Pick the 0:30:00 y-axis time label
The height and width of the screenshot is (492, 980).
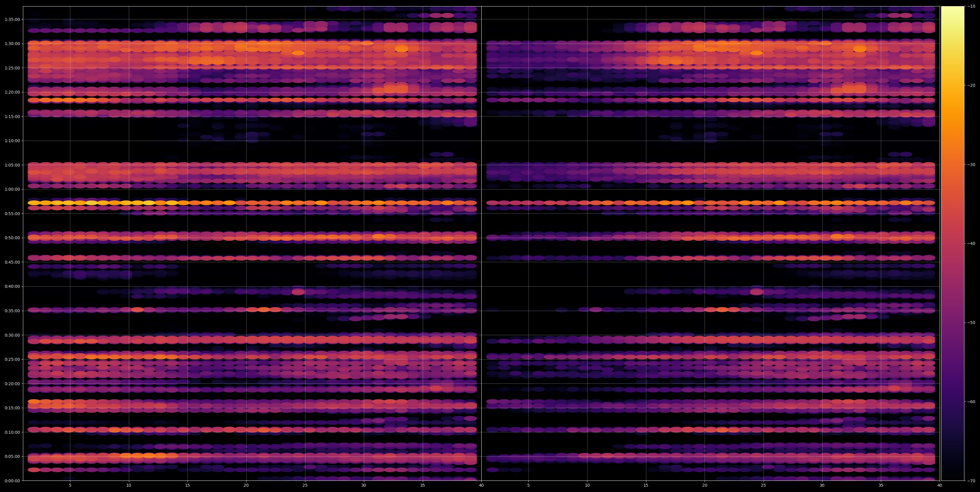pos(12,335)
